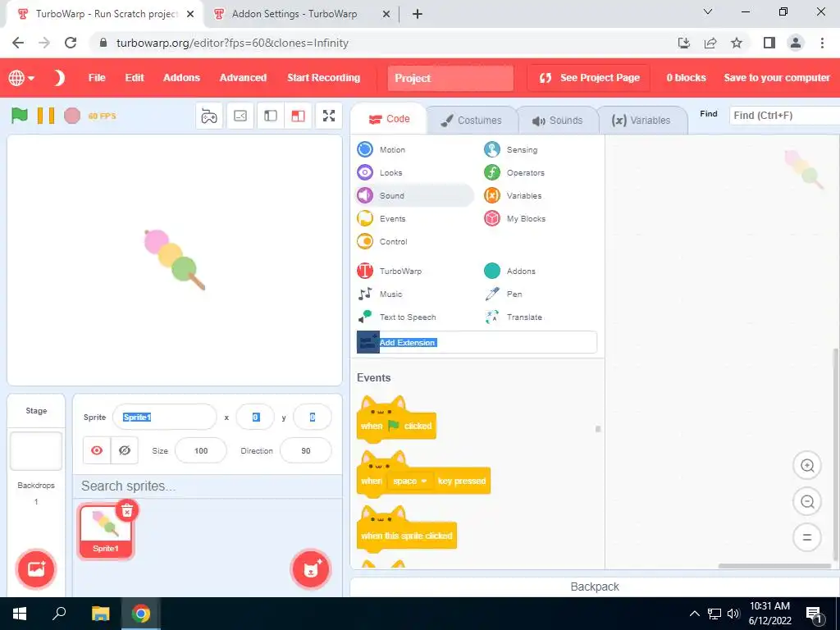
Task: Click the Find (Ctrl+F) search box
Action: pyautogui.click(x=783, y=115)
